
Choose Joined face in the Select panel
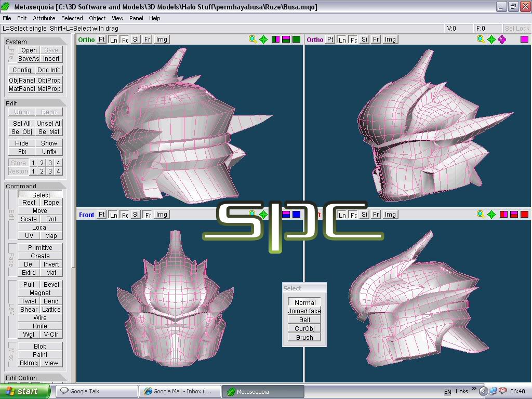304,311
